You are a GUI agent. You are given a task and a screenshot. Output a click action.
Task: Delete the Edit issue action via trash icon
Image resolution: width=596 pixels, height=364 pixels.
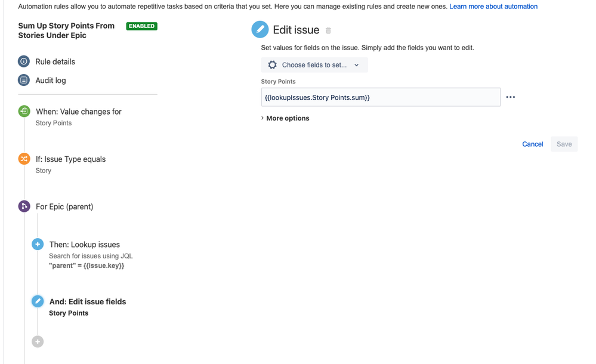tap(328, 30)
